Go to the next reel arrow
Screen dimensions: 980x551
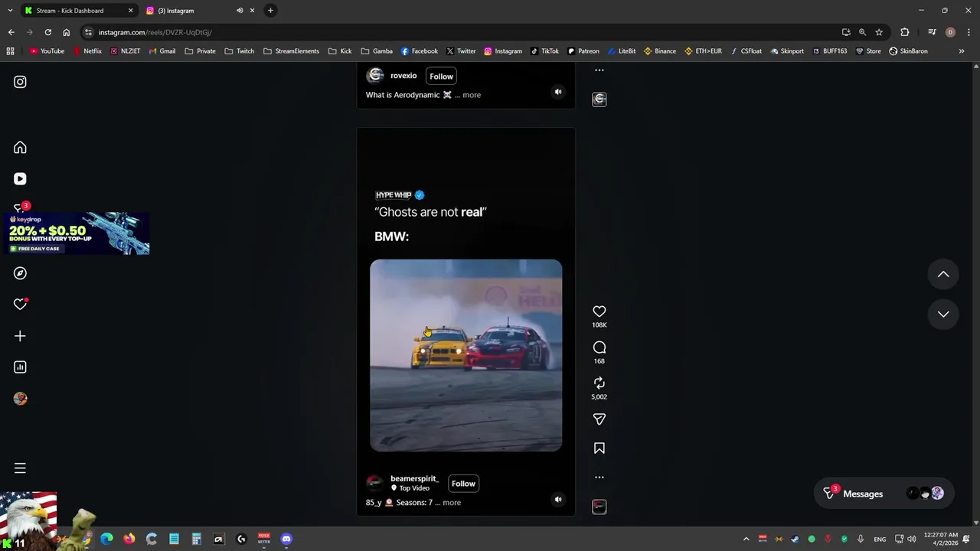[943, 314]
